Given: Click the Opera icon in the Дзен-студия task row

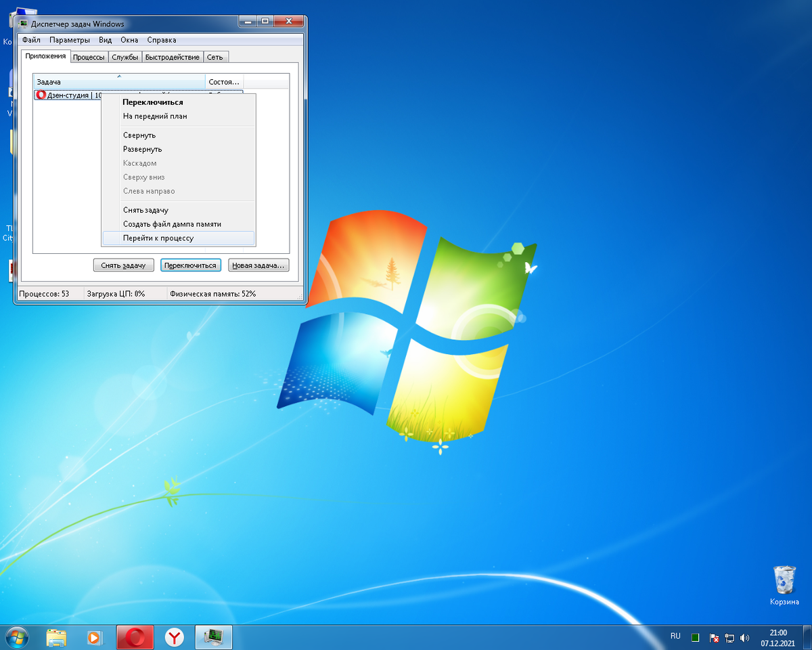Looking at the screenshot, I should point(41,95).
